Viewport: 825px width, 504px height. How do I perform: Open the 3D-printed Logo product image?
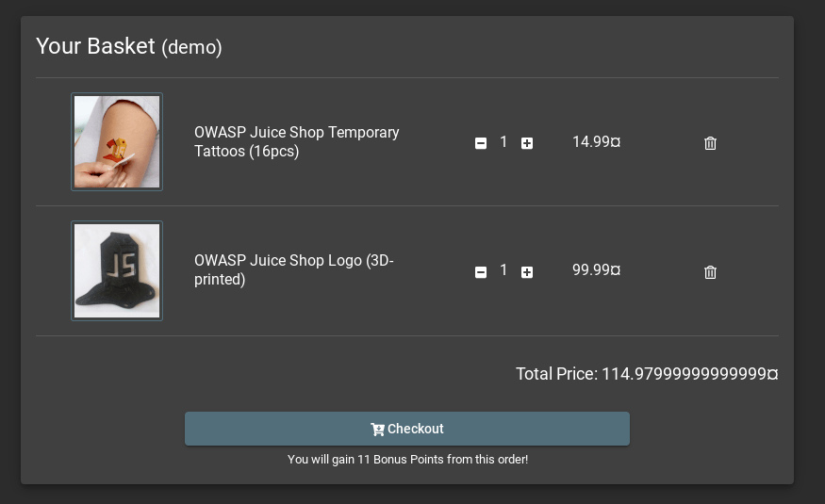click(x=117, y=270)
